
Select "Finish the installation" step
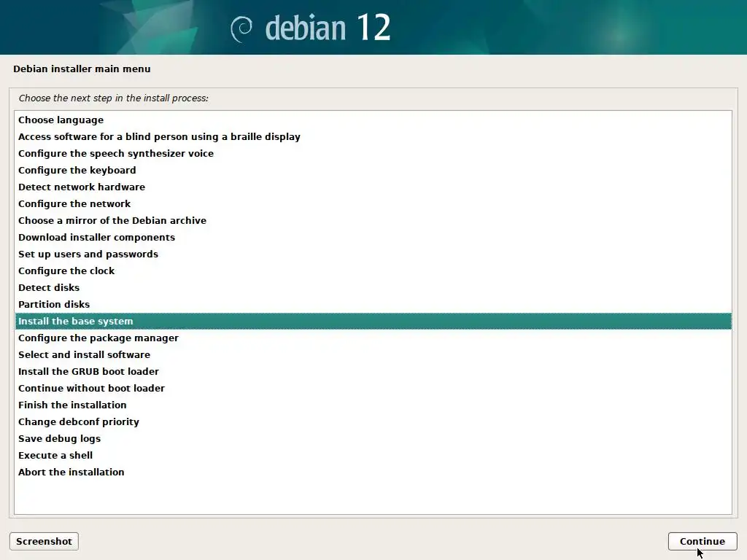pyautogui.click(x=373, y=405)
